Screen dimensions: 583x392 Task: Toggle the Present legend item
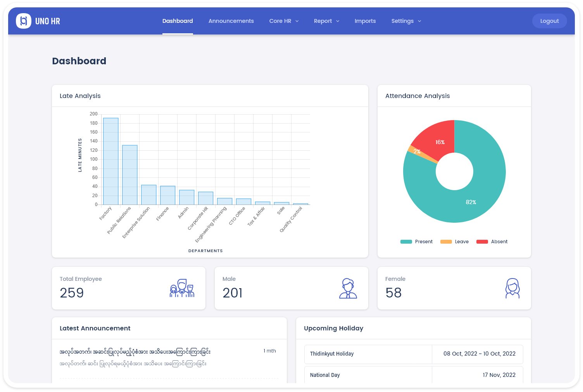(416, 242)
